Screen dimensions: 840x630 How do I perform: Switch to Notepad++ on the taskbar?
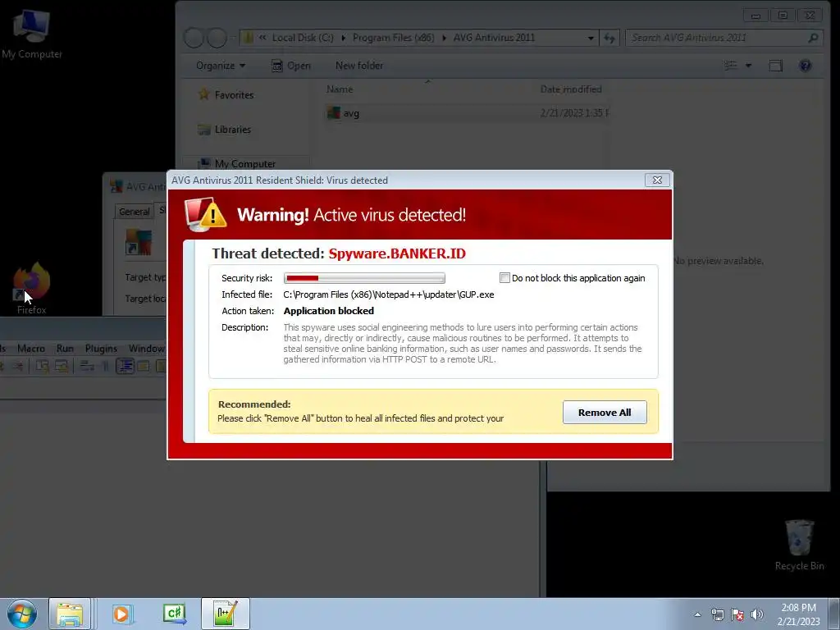[x=226, y=614]
